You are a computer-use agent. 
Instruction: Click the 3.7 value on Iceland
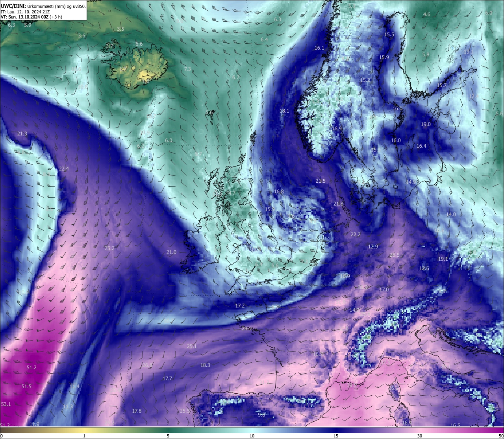pyautogui.click(x=109, y=46)
